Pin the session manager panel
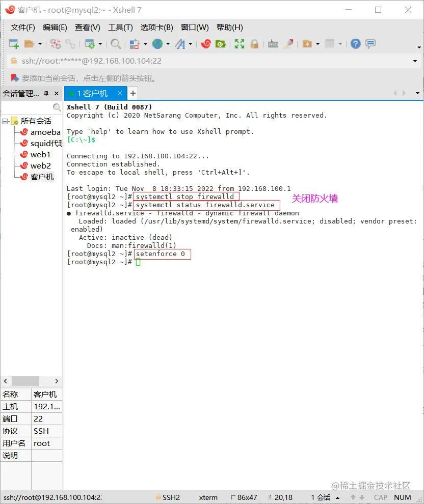 [46, 94]
